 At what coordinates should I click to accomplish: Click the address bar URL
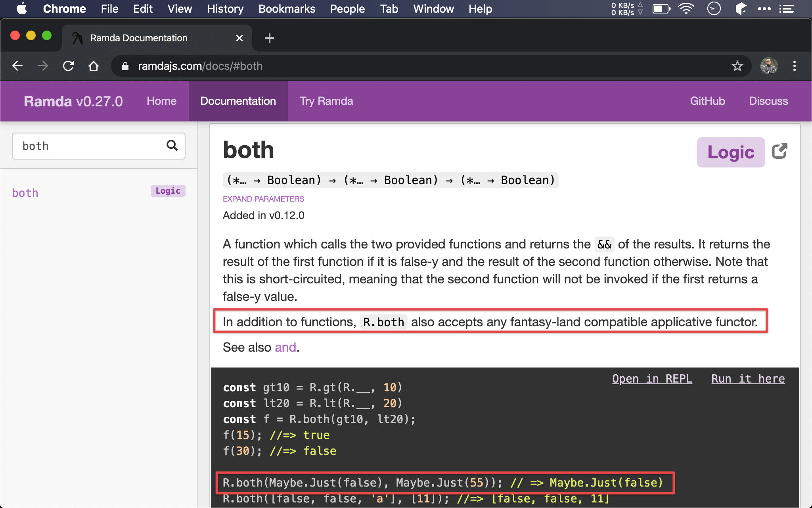coord(200,66)
